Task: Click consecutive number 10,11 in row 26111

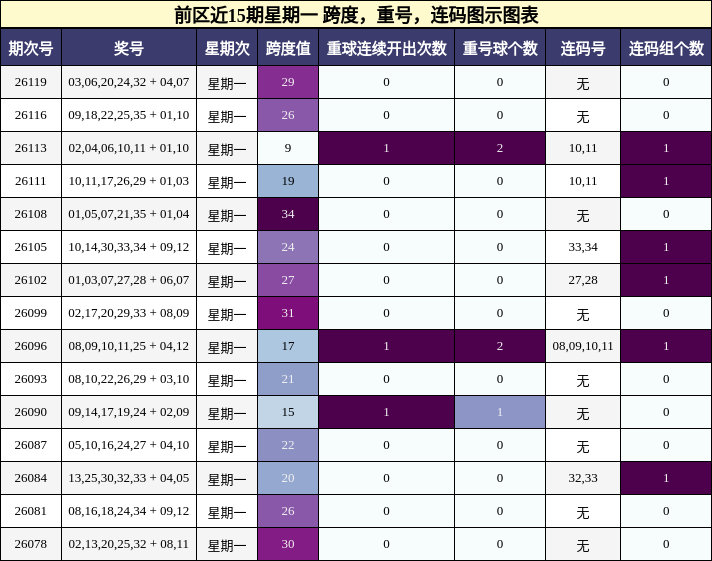Action: pyautogui.click(x=583, y=181)
